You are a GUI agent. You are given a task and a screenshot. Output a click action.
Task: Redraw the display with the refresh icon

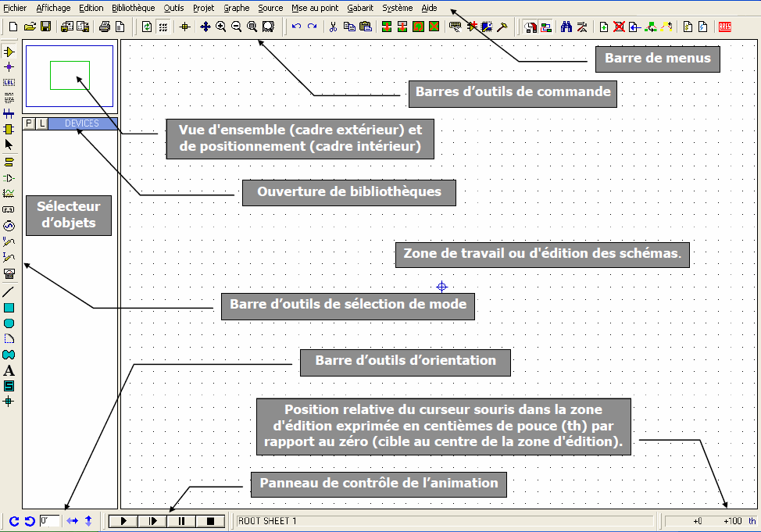[147, 27]
